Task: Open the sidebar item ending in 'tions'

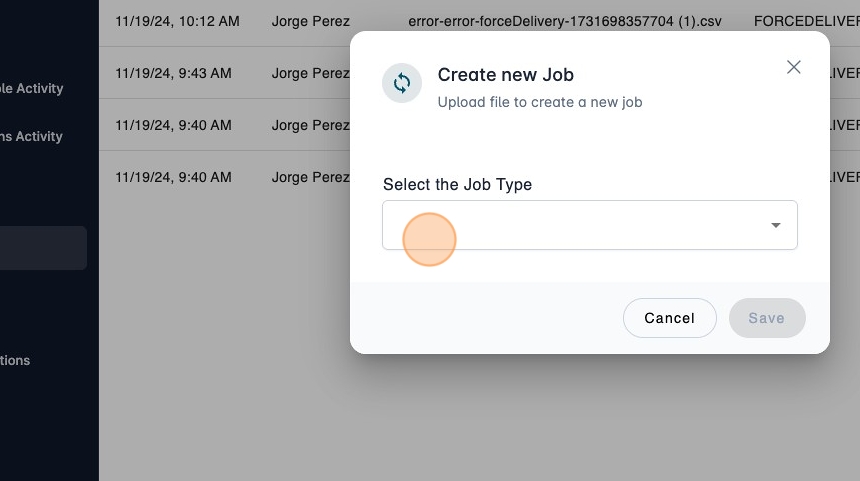Action: 16,360
